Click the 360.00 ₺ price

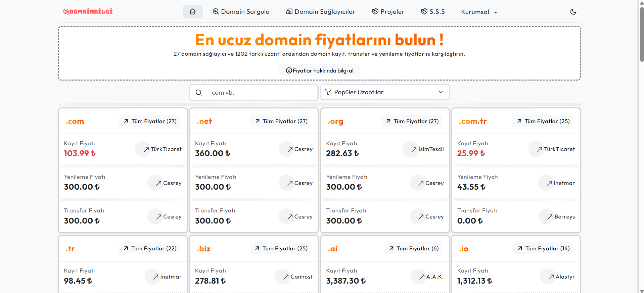coord(213,153)
